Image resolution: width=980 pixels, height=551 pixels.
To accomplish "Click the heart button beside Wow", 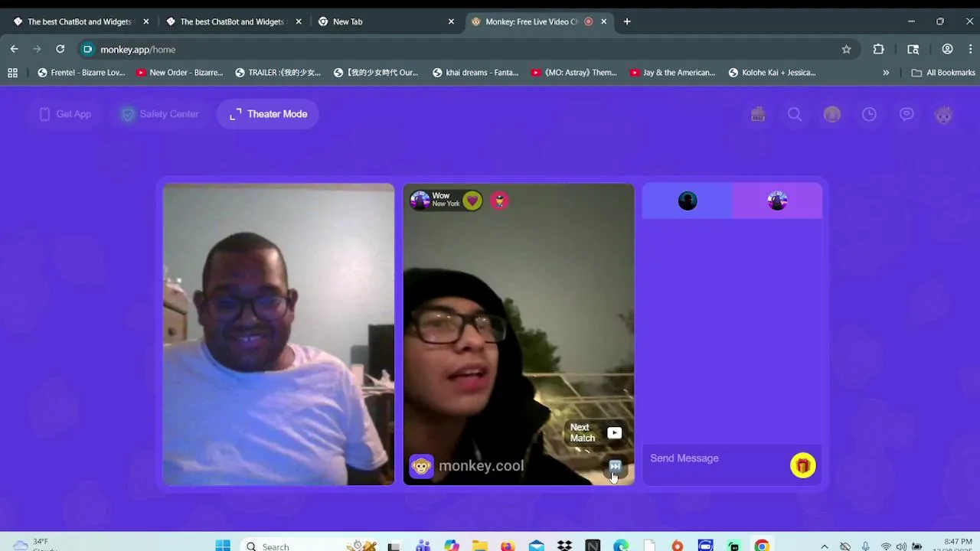I will tap(472, 201).
